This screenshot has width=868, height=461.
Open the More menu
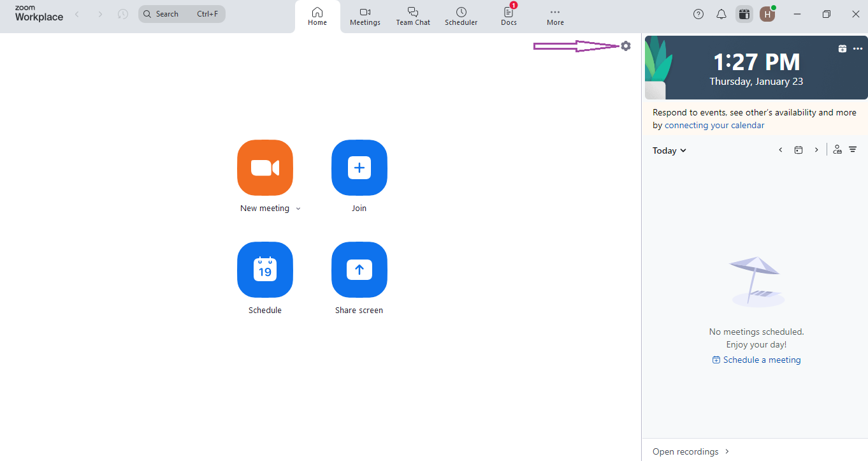(555, 17)
